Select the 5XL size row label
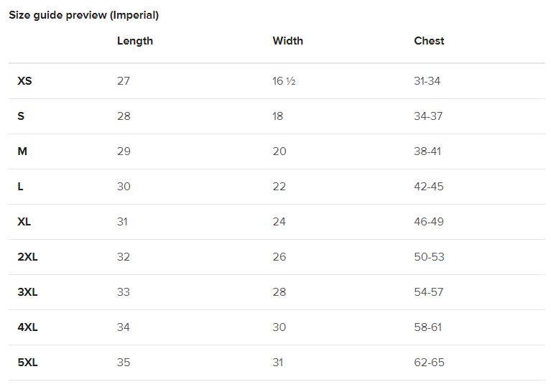 coord(27,362)
